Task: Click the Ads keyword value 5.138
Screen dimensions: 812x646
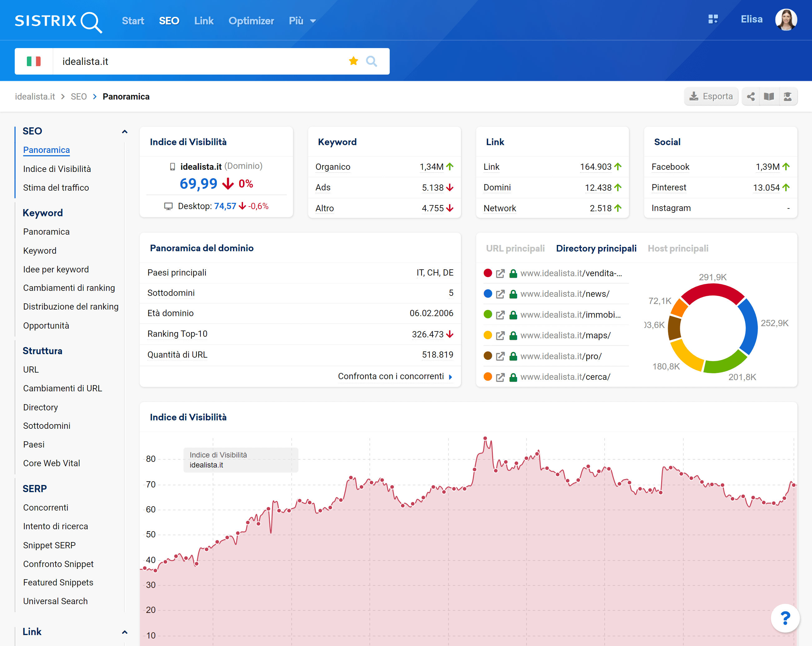Action: [433, 188]
